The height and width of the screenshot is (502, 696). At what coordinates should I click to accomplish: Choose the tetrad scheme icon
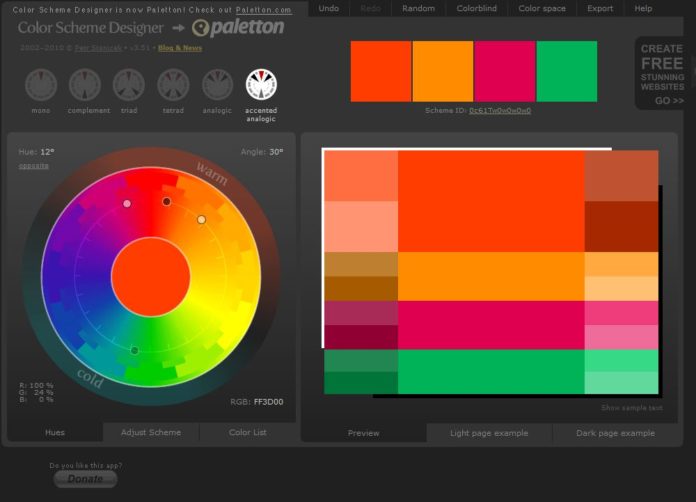tap(173, 86)
